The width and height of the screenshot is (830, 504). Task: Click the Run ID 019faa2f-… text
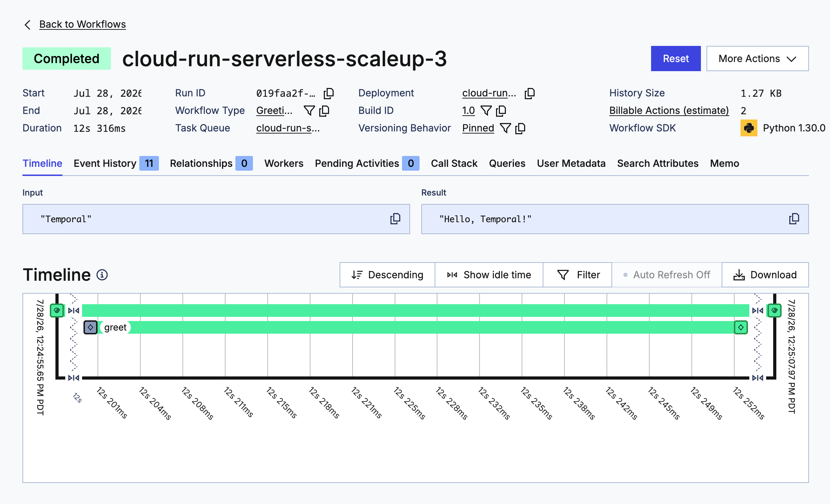pyautogui.click(x=286, y=93)
